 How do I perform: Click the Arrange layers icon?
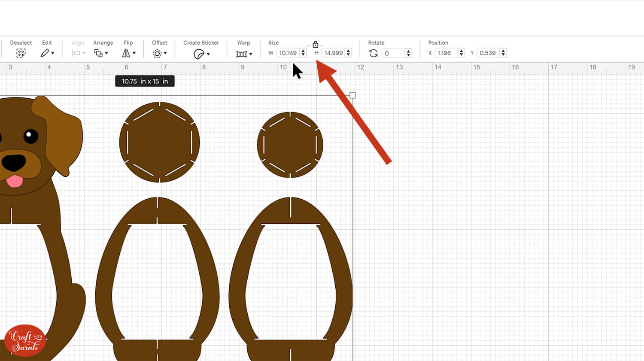click(98, 53)
